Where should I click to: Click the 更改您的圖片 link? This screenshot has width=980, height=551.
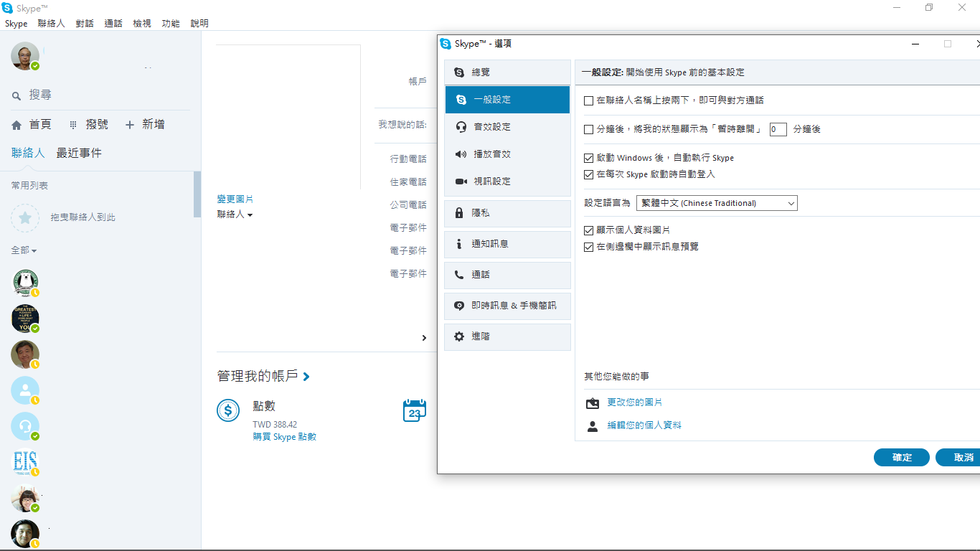coord(635,402)
